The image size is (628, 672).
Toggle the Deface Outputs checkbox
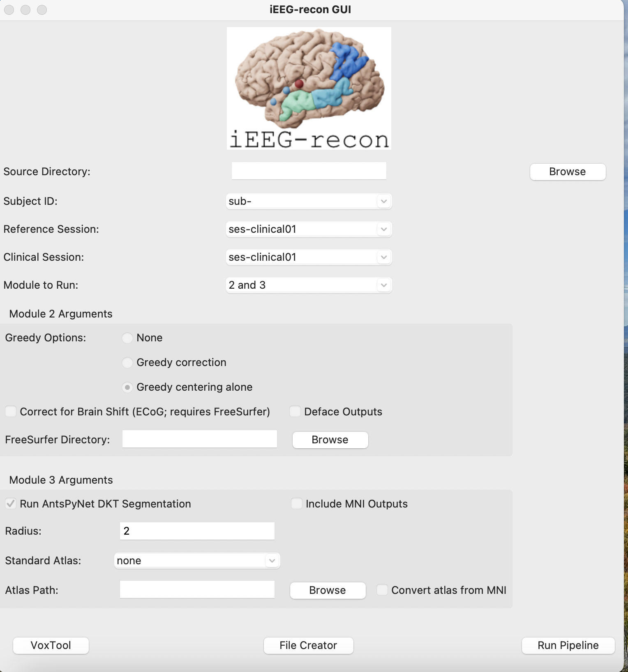click(x=295, y=411)
